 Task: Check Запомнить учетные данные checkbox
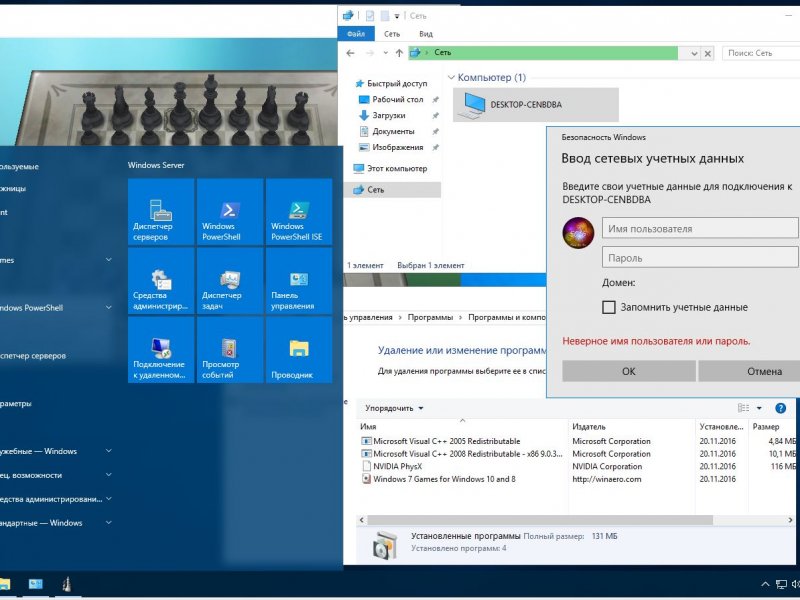(x=609, y=307)
